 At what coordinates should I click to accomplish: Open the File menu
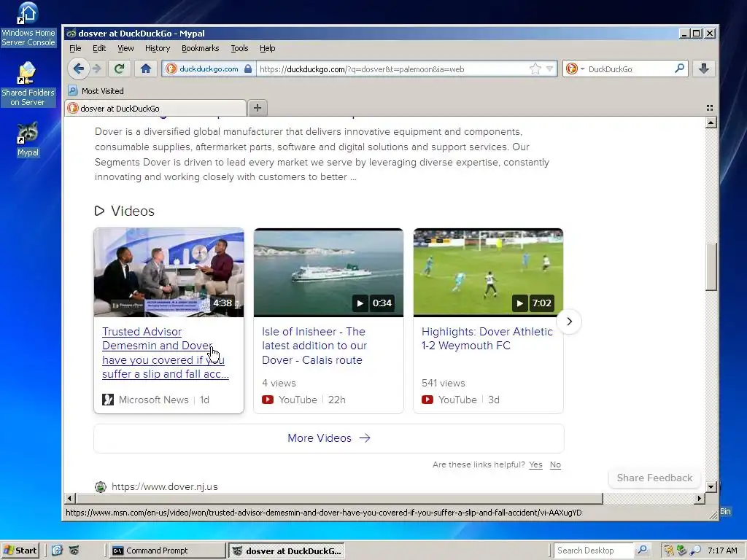pyautogui.click(x=75, y=48)
